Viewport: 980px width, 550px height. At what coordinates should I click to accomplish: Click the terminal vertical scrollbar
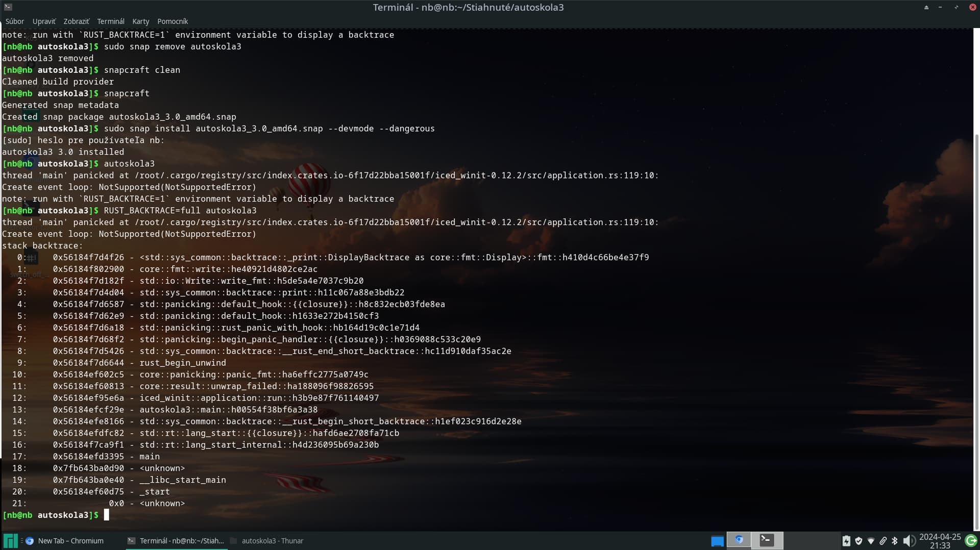(976, 306)
